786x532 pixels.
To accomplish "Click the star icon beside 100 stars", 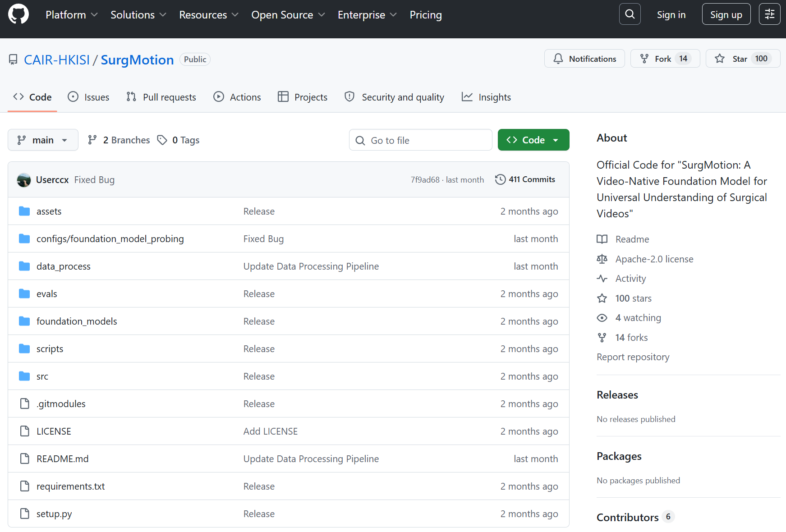I will pyautogui.click(x=602, y=298).
